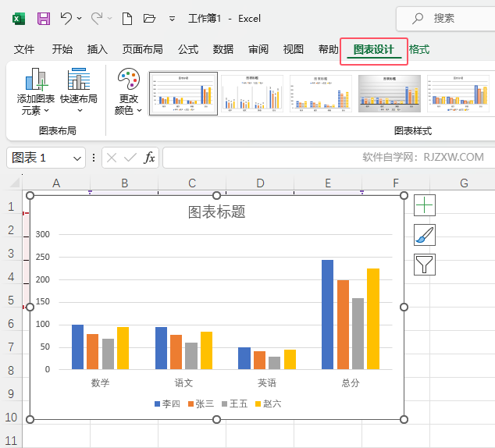Select column A header
The width and height of the screenshot is (495, 448).
56,183
